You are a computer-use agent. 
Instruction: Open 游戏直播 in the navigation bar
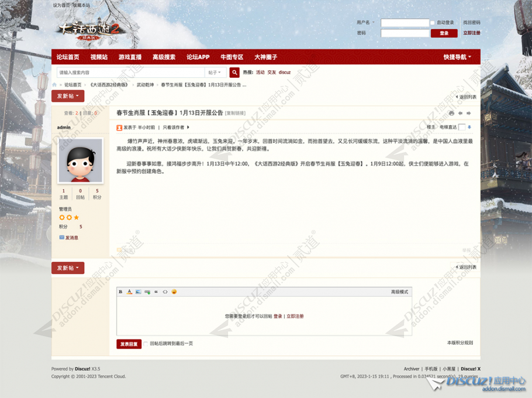[130, 57]
